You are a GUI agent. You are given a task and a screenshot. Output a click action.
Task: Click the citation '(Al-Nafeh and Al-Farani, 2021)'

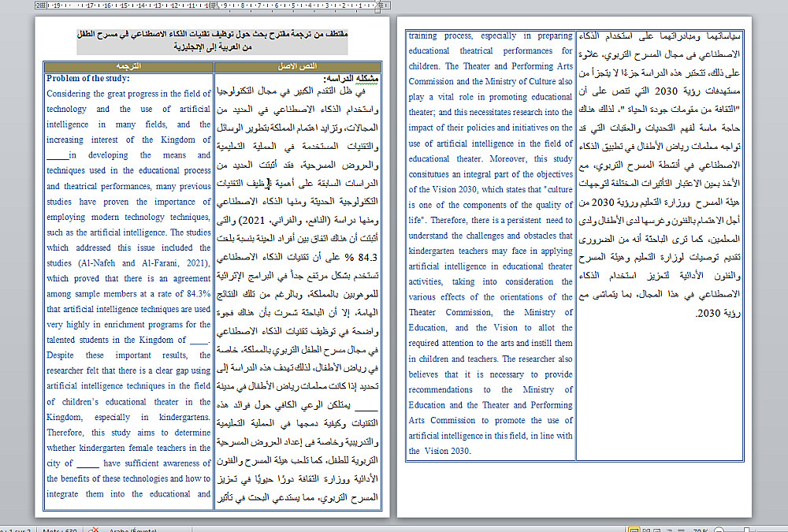pyautogui.click(x=143, y=263)
